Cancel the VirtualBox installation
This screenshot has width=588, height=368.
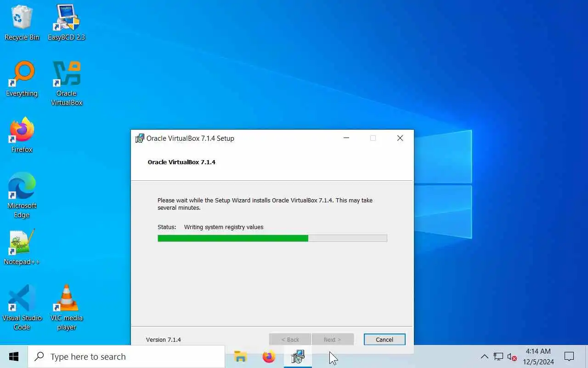click(x=384, y=339)
